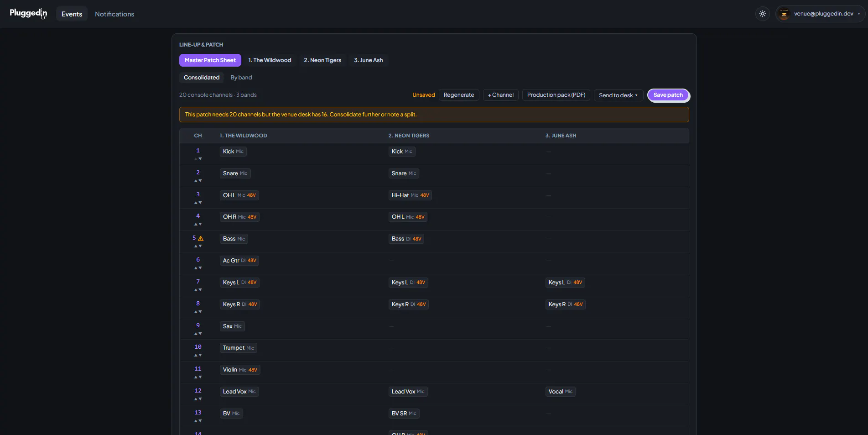Select the Wildwood Lead Vox chip
Viewport: 868px width, 435px height.
tap(239, 392)
